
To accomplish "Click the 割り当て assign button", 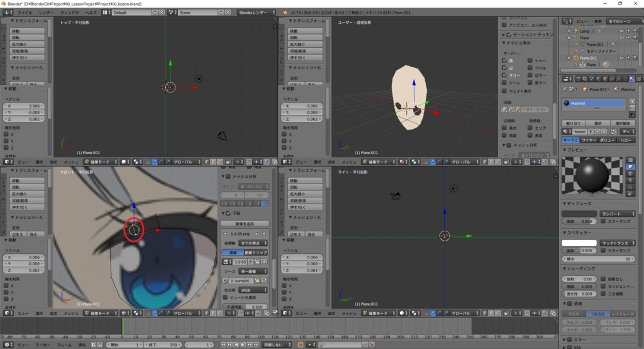I will point(574,123).
